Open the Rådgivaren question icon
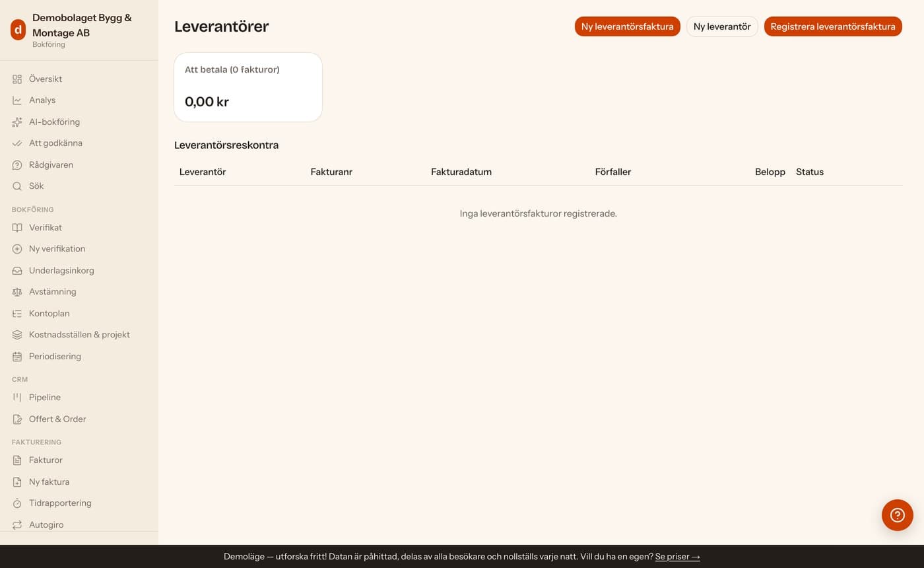The width and height of the screenshot is (924, 568). [x=17, y=165]
